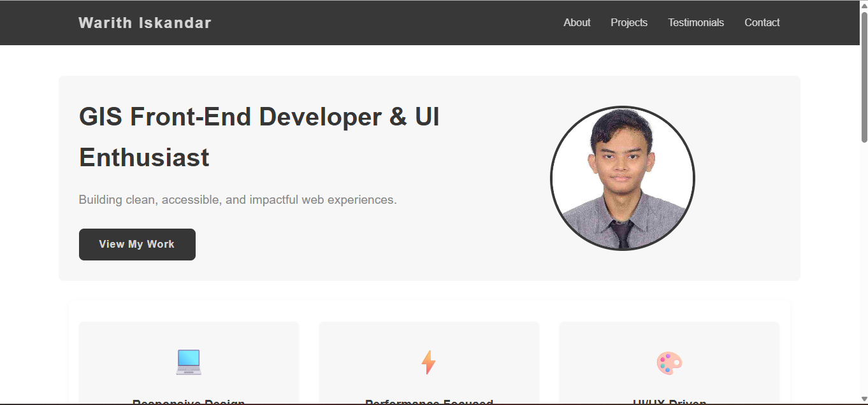Click the UI/UX Driven card title

tap(668, 401)
